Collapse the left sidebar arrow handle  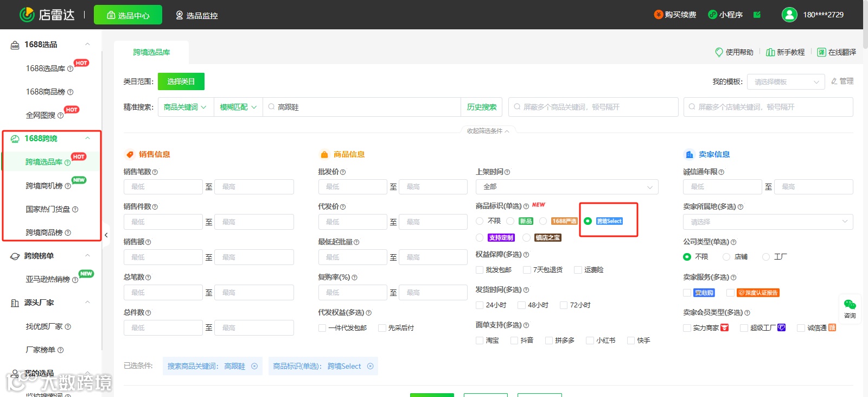(x=106, y=235)
